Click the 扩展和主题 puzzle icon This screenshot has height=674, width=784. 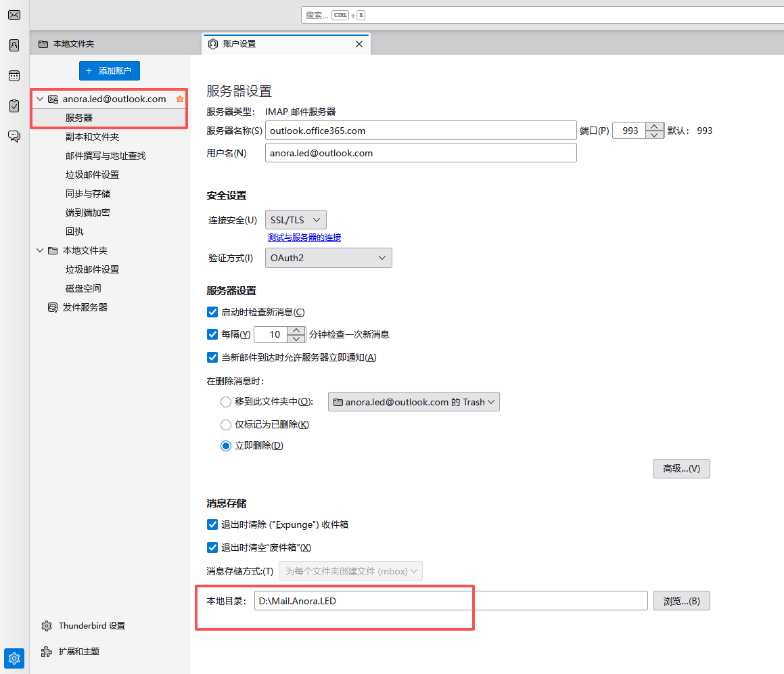click(47, 652)
